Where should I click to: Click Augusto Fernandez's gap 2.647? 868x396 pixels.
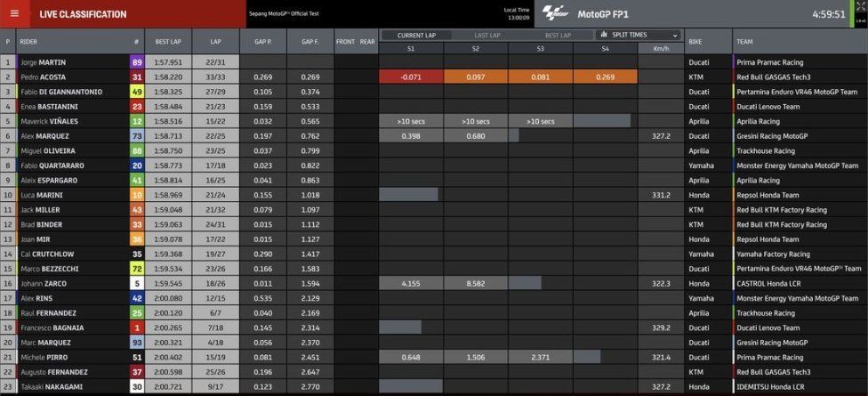click(310, 372)
